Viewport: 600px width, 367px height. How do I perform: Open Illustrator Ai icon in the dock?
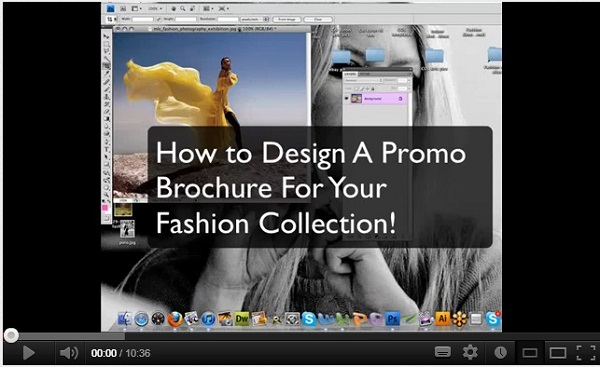coord(442,318)
